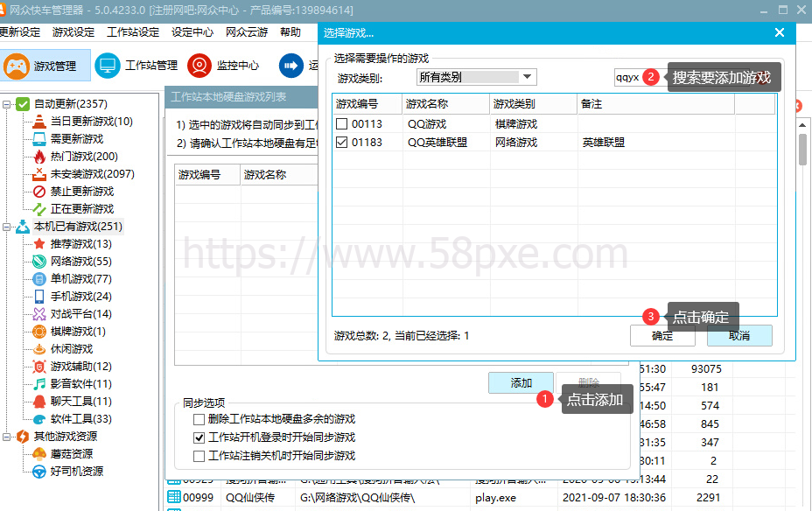Click the 添加 button

(521, 382)
